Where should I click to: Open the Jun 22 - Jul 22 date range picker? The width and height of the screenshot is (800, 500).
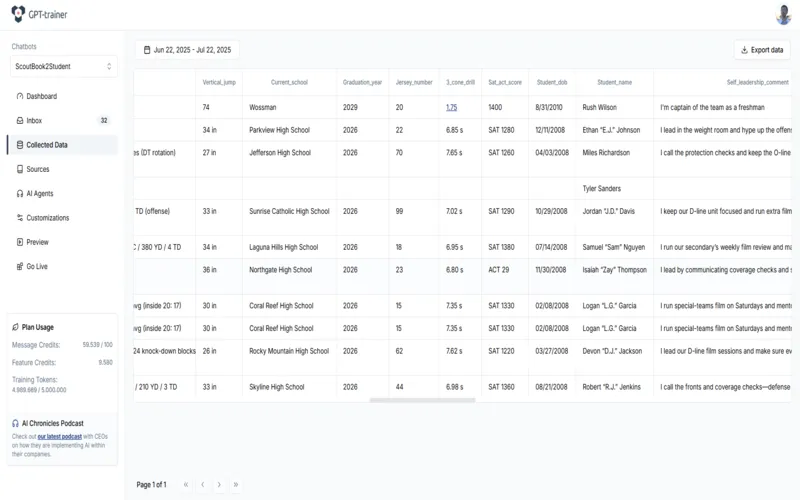point(187,50)
